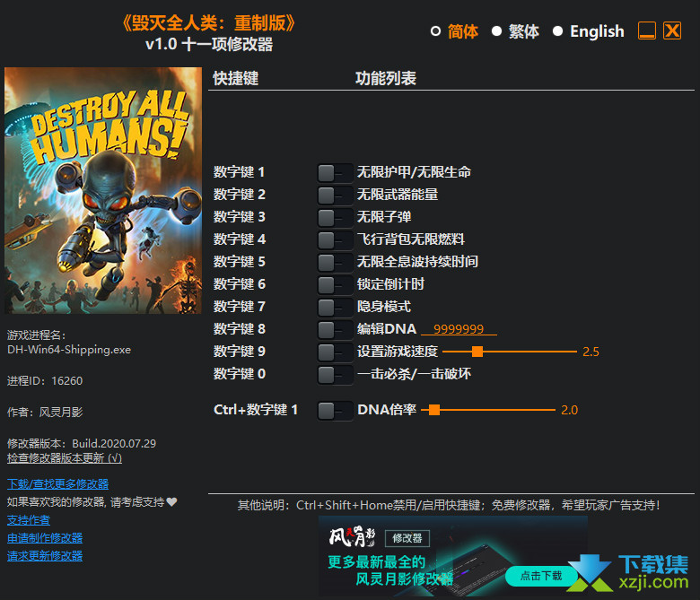
Task: Click hotkey label Ctrl+数字键 1
Action: tap(256, 410)
